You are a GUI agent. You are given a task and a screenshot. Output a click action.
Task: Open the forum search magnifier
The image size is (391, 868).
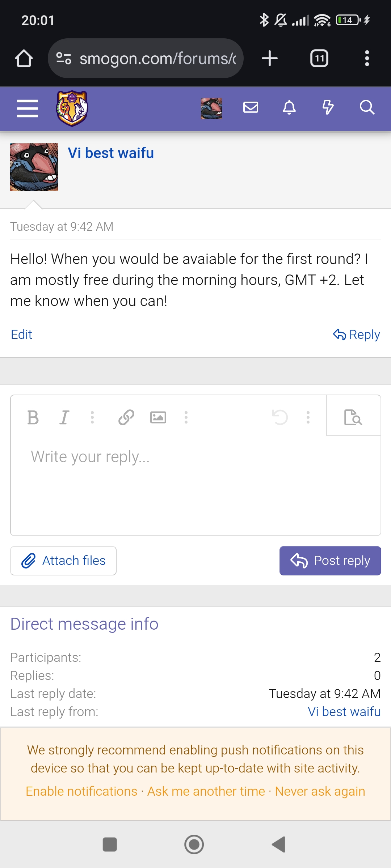(x=367, y=107)
